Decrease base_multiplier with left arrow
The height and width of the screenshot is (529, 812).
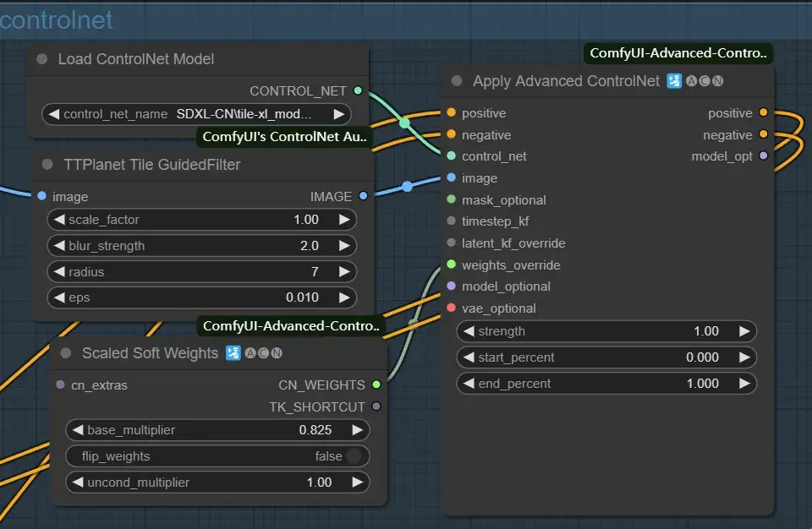coord(78,429)
